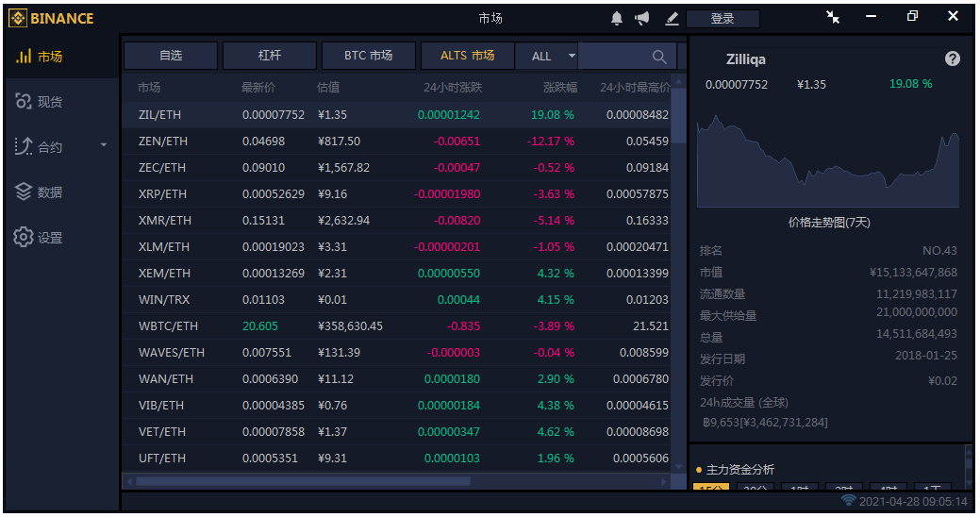Select the XLM/ETH row
980x517 pixels.
pos(396,247)
